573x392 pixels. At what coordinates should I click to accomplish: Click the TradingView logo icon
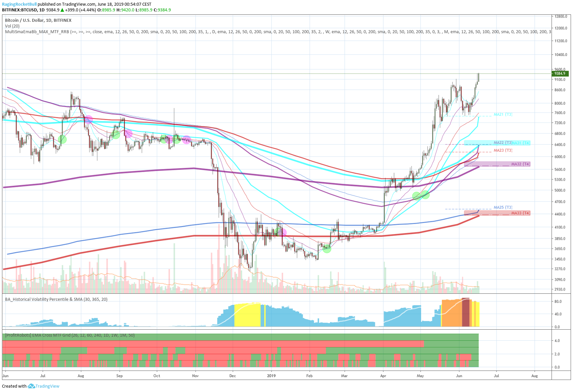[31, 386]
